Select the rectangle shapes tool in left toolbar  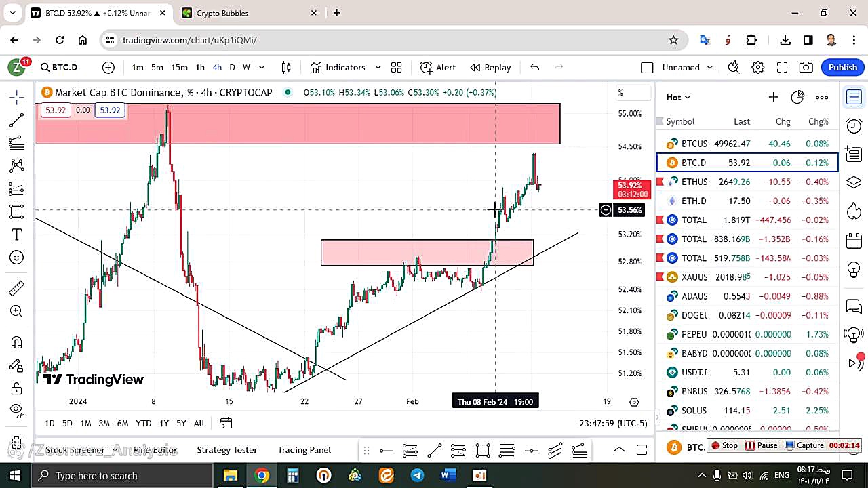[x=17, y=211]
